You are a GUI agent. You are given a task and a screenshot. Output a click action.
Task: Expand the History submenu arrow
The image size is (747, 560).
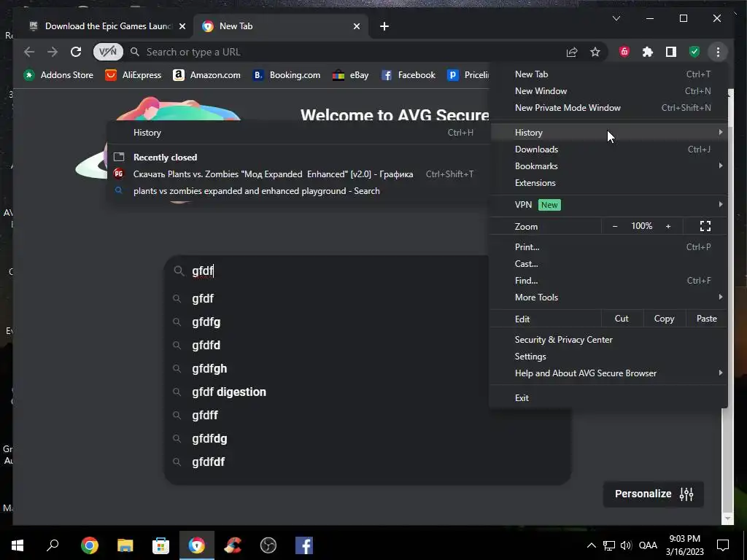pyautogui.click(x=720, y=133)
